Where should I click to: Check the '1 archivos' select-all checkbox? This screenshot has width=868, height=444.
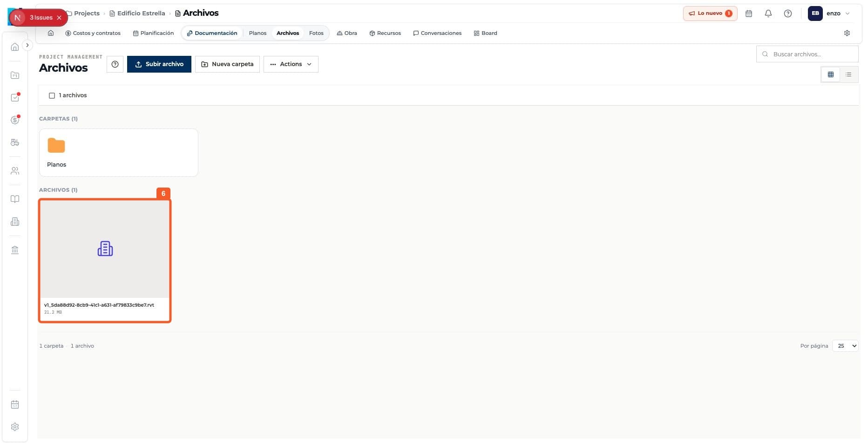tap(52, 95)
